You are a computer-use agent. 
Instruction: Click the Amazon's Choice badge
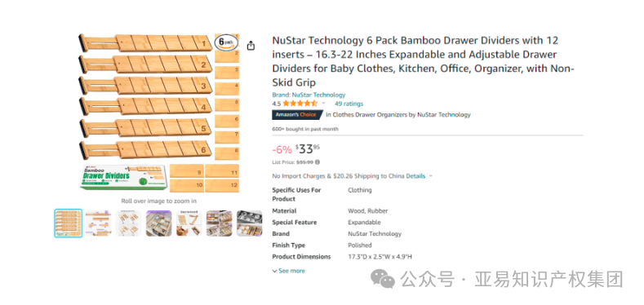tap(298, 115)
